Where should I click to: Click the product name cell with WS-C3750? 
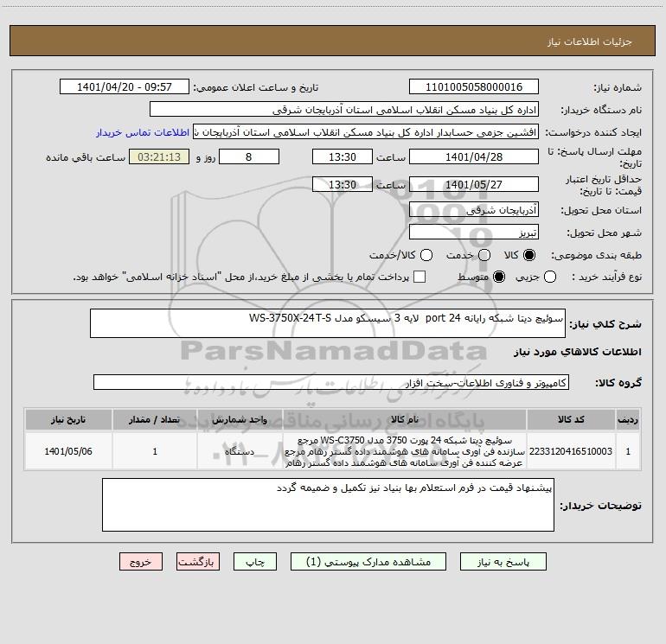pos(405,451)
